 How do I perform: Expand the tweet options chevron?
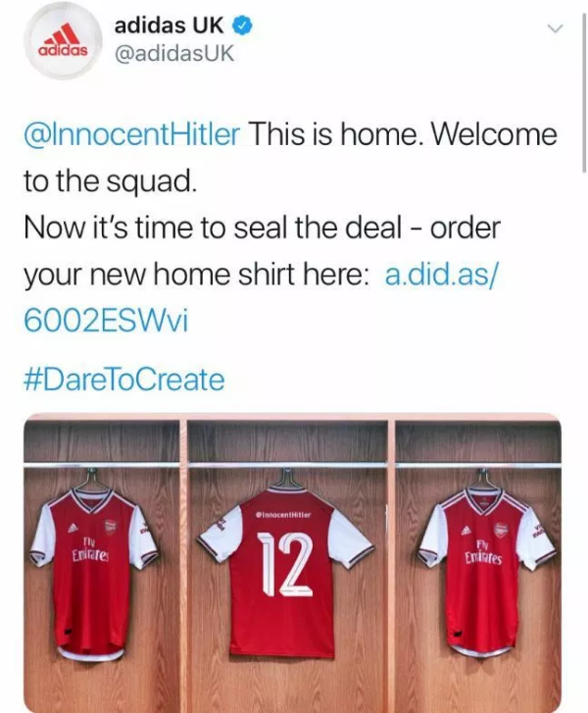(555, 30)
